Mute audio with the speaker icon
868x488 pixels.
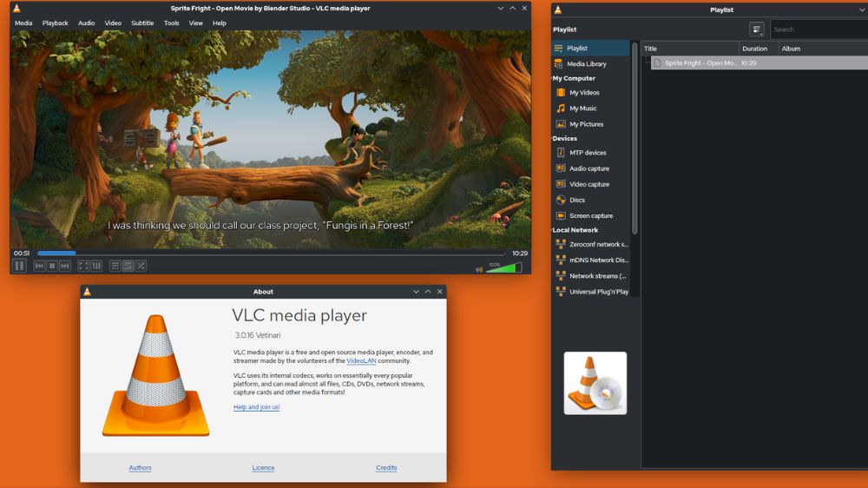point(479,270)
